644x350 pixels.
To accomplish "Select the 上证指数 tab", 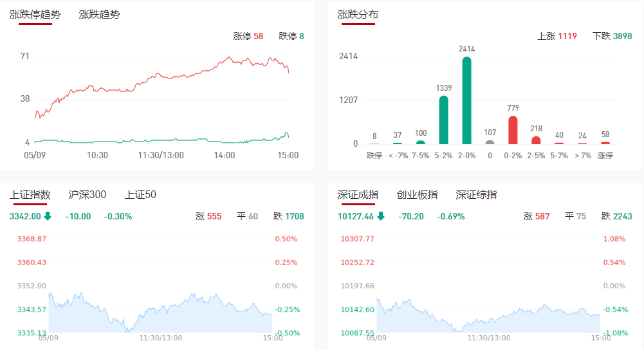I will pyautogui.click(x=30, y=194).
